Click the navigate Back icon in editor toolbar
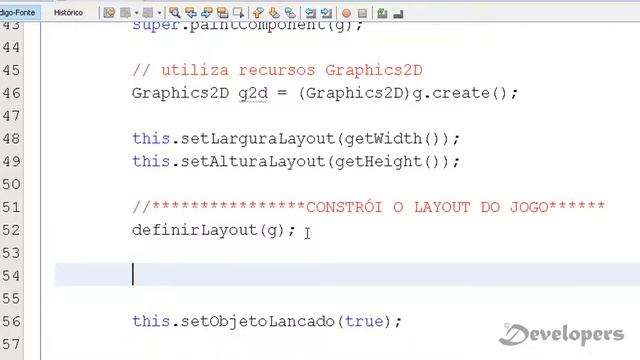The height and width of the screenshot is (360, 640). 125,13
